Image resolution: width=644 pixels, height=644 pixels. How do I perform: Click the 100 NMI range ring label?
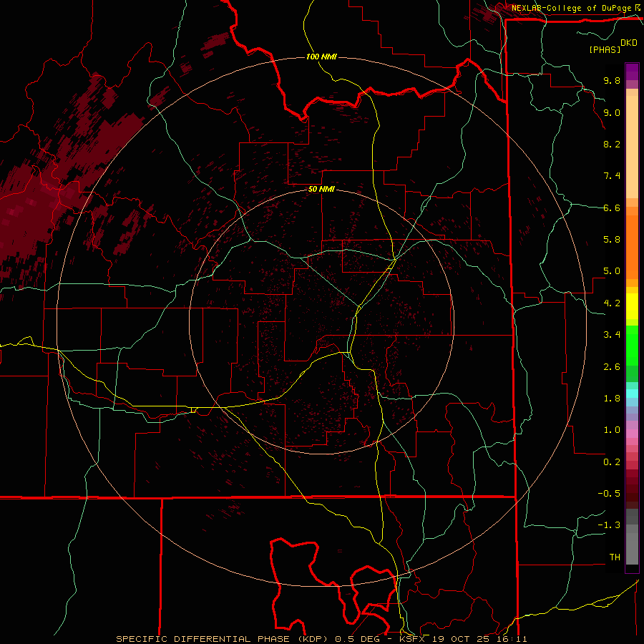(x=321, y=57)
